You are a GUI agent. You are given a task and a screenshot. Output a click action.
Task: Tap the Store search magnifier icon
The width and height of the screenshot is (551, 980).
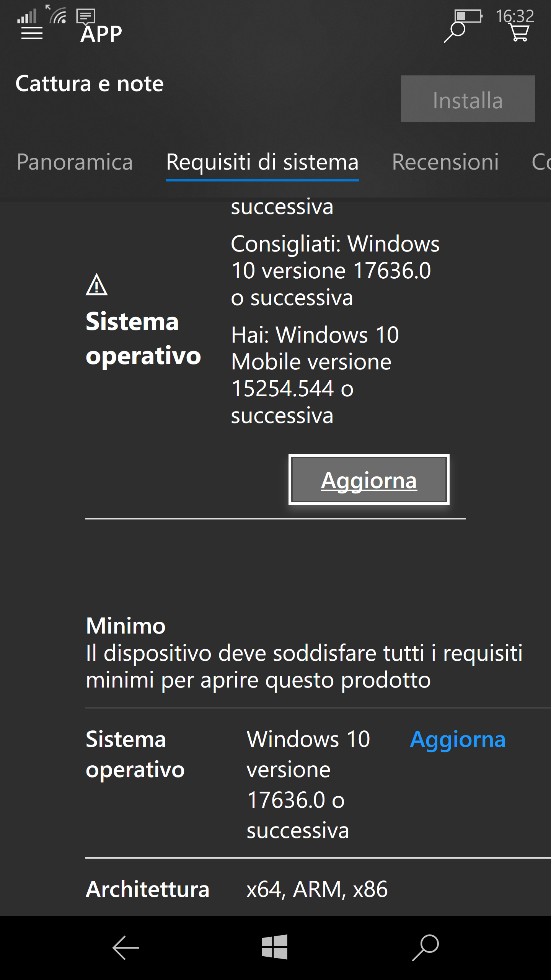point(454,33)
